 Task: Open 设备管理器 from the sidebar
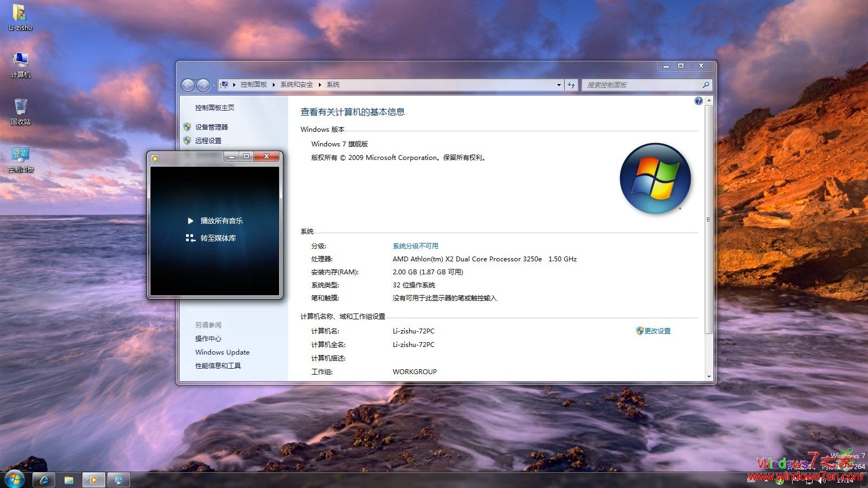pos(212,127)
